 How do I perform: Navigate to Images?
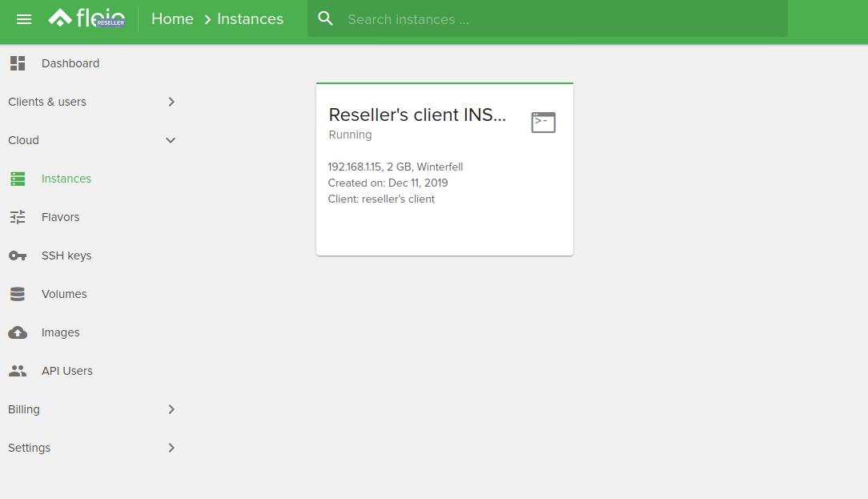[60, 332]
